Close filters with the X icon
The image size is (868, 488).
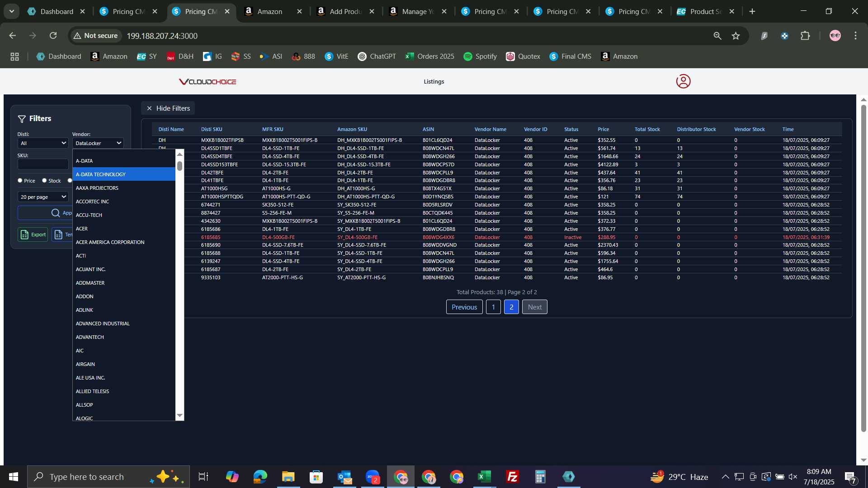[149, 108]
